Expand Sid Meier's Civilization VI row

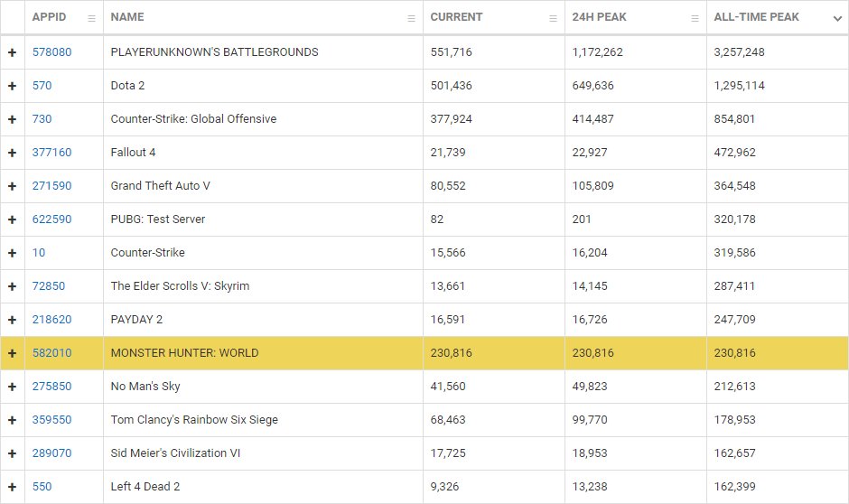(x=12, y=453)
